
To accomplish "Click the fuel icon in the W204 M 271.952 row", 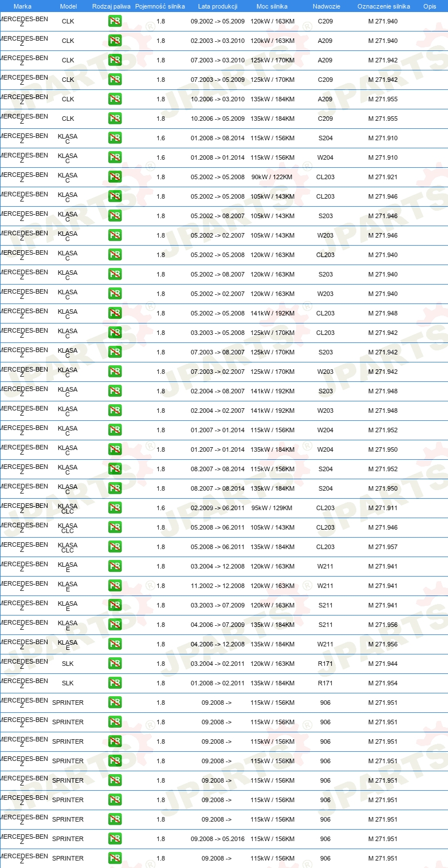I will [115, 431].
